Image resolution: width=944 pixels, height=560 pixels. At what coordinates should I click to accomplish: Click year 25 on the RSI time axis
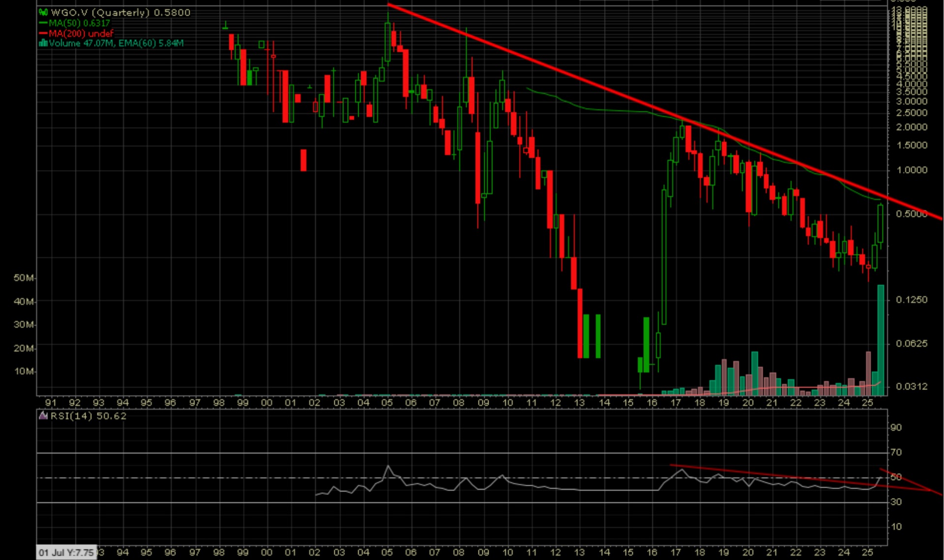pos(868,552)
